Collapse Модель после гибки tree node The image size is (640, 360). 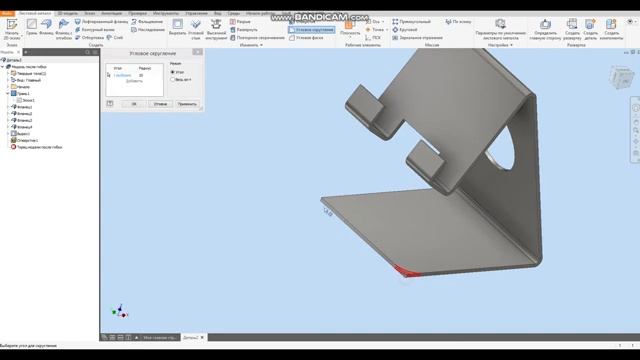tap(3, 67)
